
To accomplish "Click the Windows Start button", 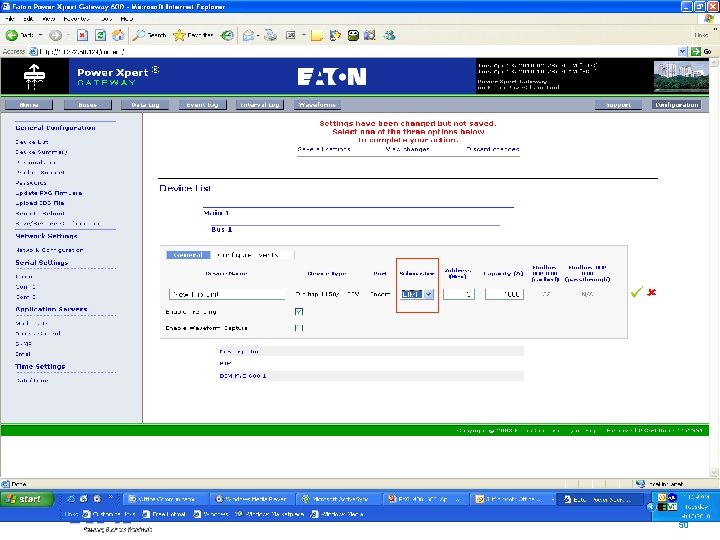I will pyautogui.click(x=26, y=499).
